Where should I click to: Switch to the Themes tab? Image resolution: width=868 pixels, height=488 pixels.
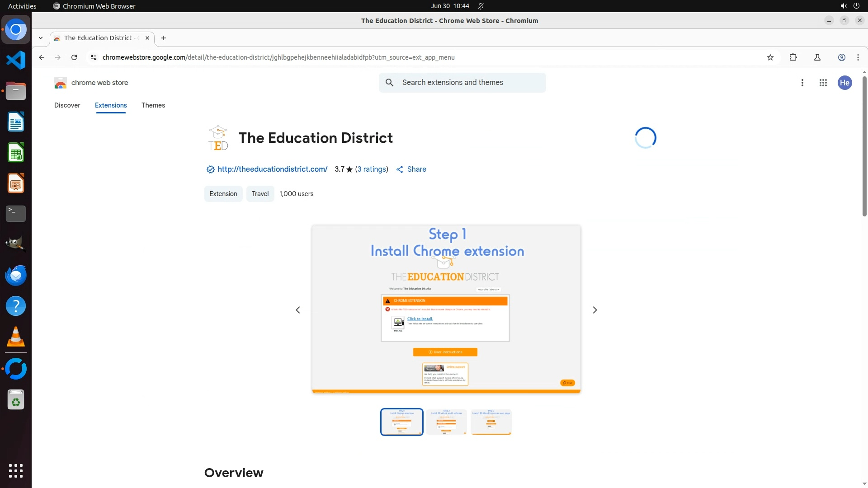[x=153, y=105]
